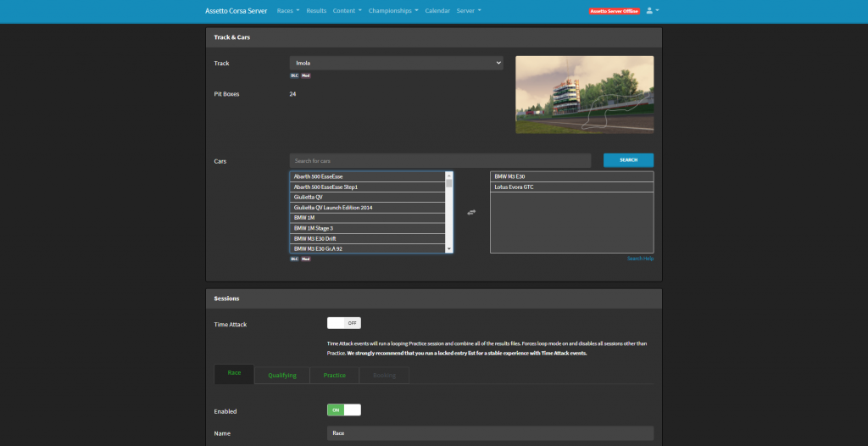Viewport: 868px width, 446px height.
Task: Click the session Name field containing Race
Action: [491, 432]
